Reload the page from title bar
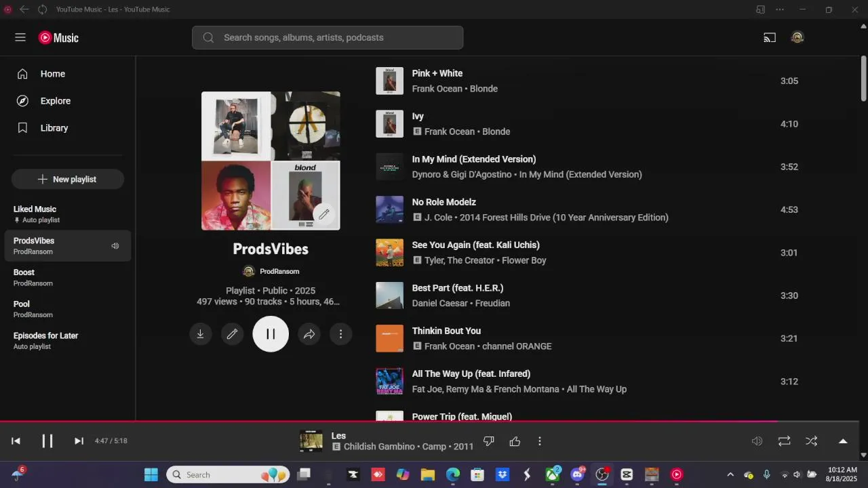This screenshot has width=868, height=488. click(42, 9)
